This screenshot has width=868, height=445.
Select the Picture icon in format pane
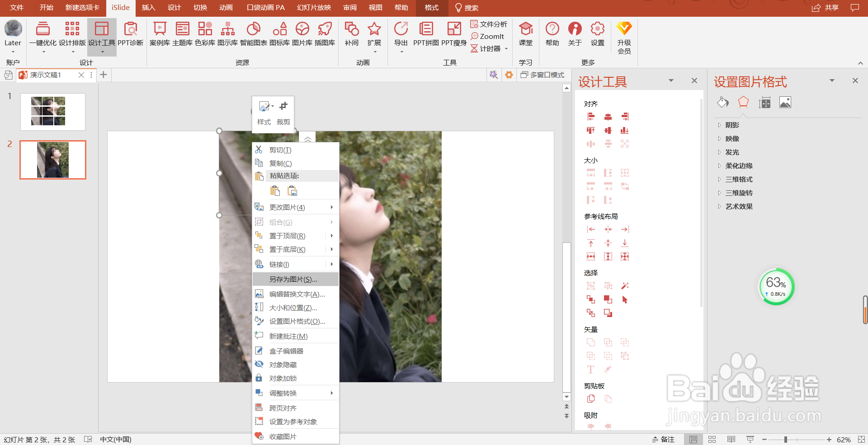tap(785, 103)
